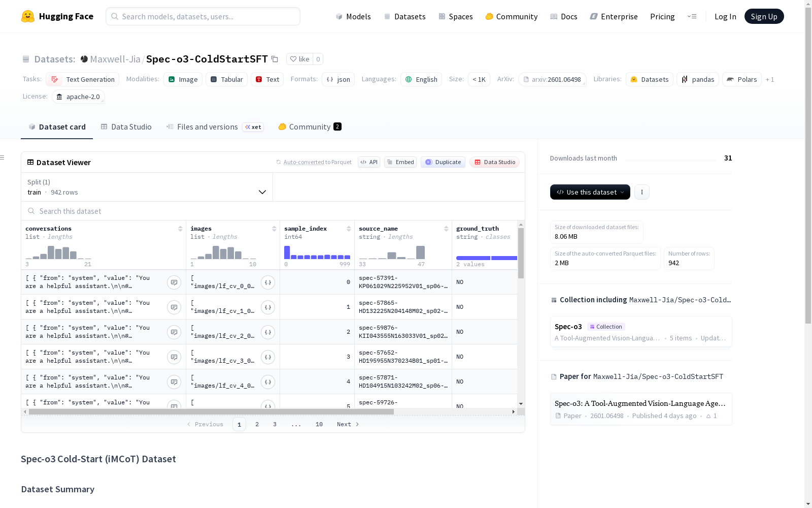Image resolution: width=812 pixels, height=508 pixels.
Task: Sort by sample_index column
Action: (x=349, y=229)
